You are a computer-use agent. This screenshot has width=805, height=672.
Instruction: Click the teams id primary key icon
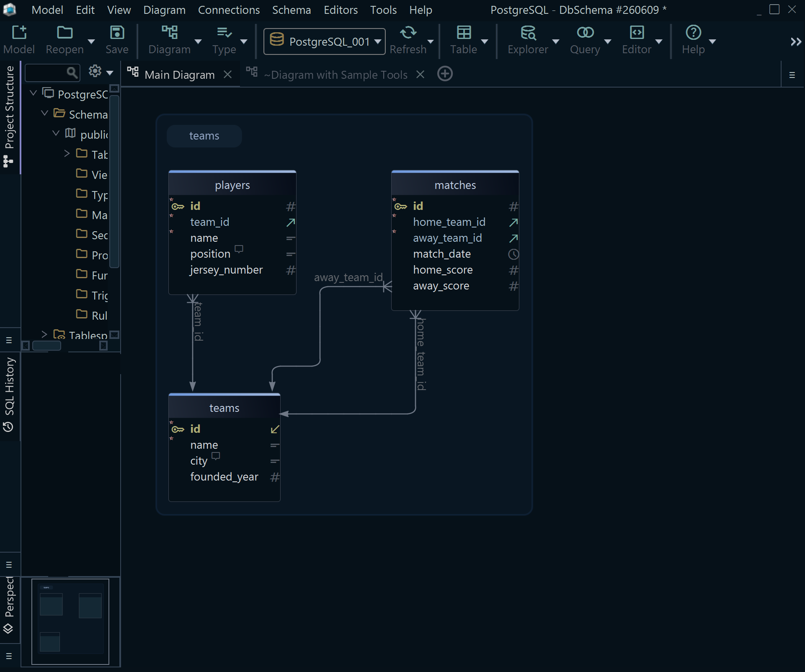[x=178, y=429]
